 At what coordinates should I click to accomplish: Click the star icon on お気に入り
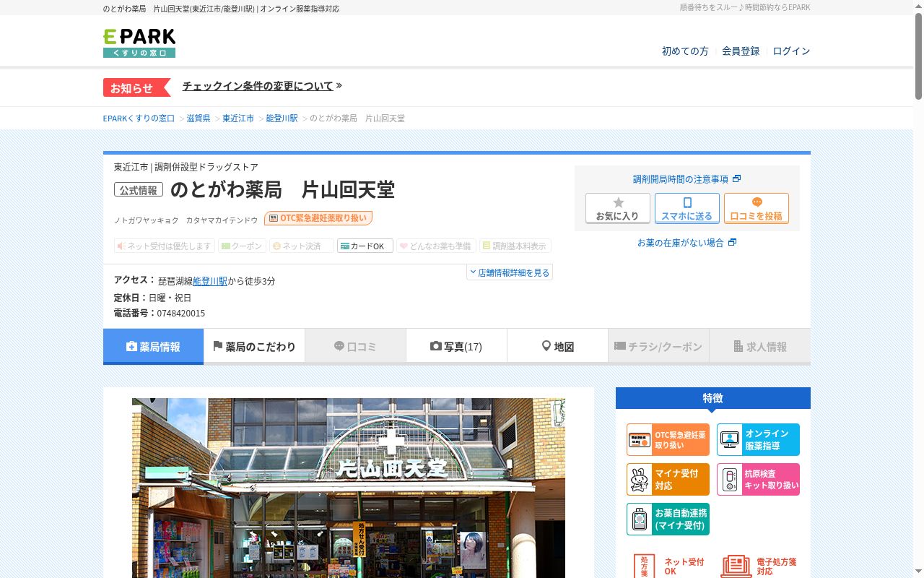click(618, 203)
